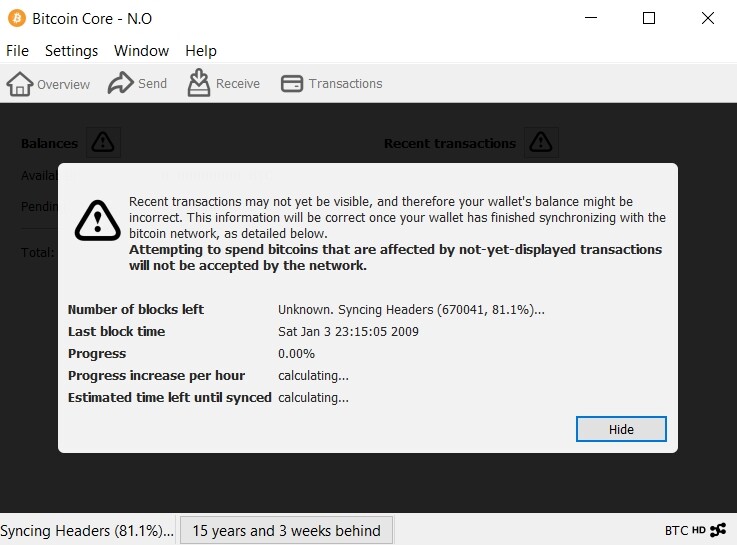Image resolution: width=737 pixels, height=545 pixels.
Task: Click the '15 years and 3 weeks behind' progress bar
Action: pyautogui.click(x=286, y=530)
